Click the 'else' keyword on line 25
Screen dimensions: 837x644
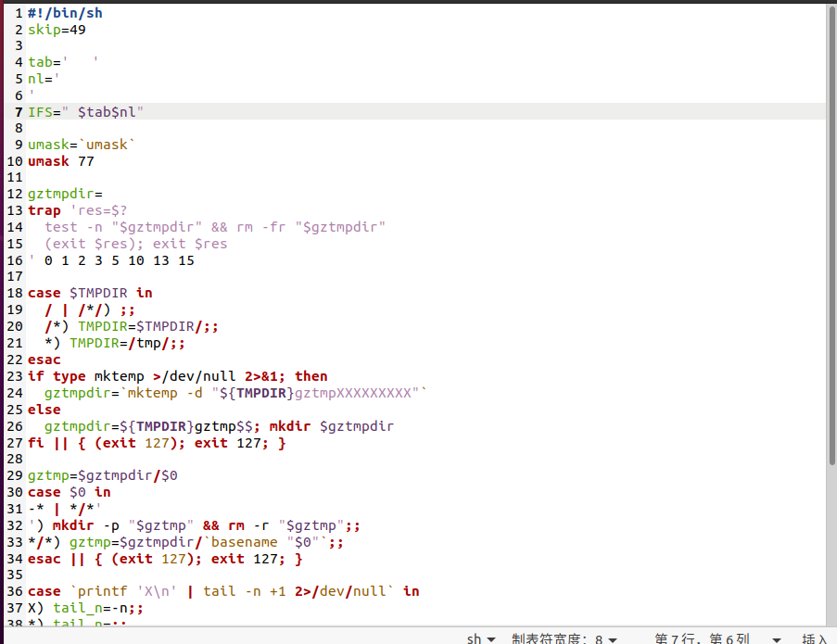(x=44, y=410)
